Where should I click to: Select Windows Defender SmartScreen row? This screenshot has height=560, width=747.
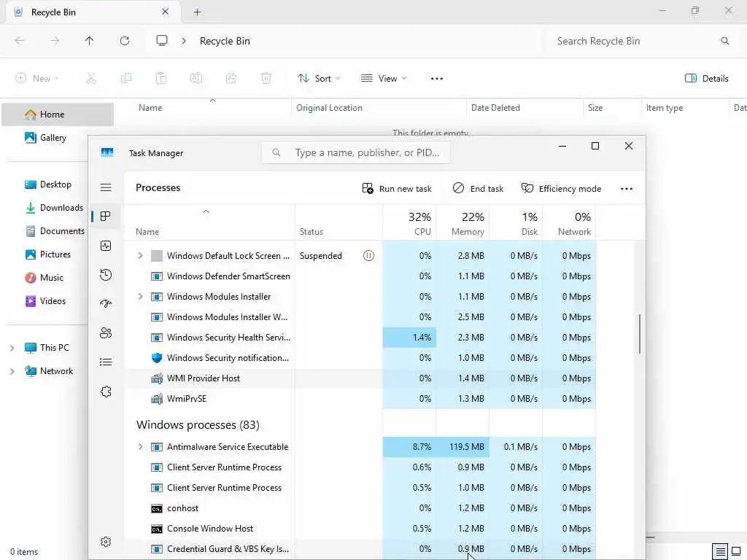pos(360,276)
